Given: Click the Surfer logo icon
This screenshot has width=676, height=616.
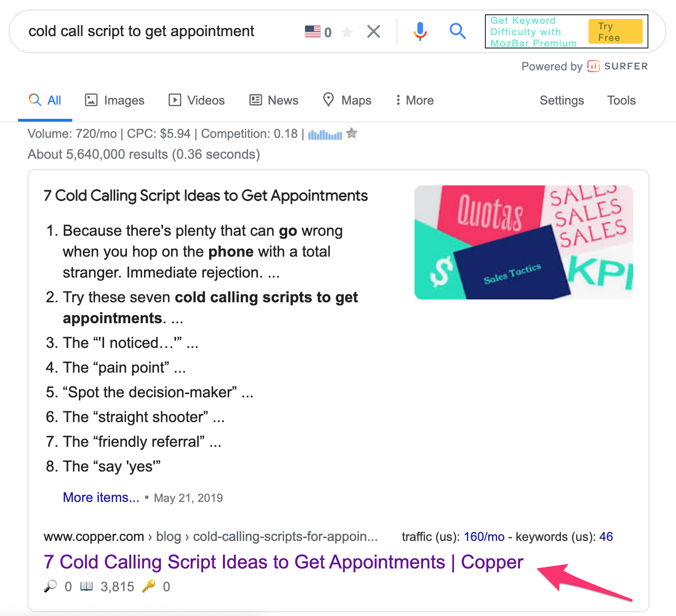Looking at the screenshot, I should click(x=593, y=66).
